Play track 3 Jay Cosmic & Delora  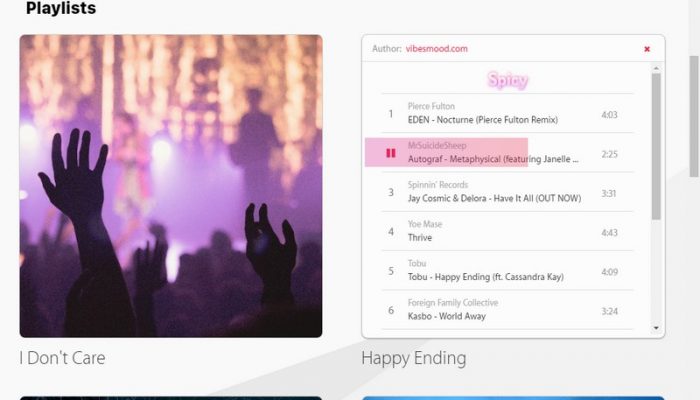tap(507, 192)
